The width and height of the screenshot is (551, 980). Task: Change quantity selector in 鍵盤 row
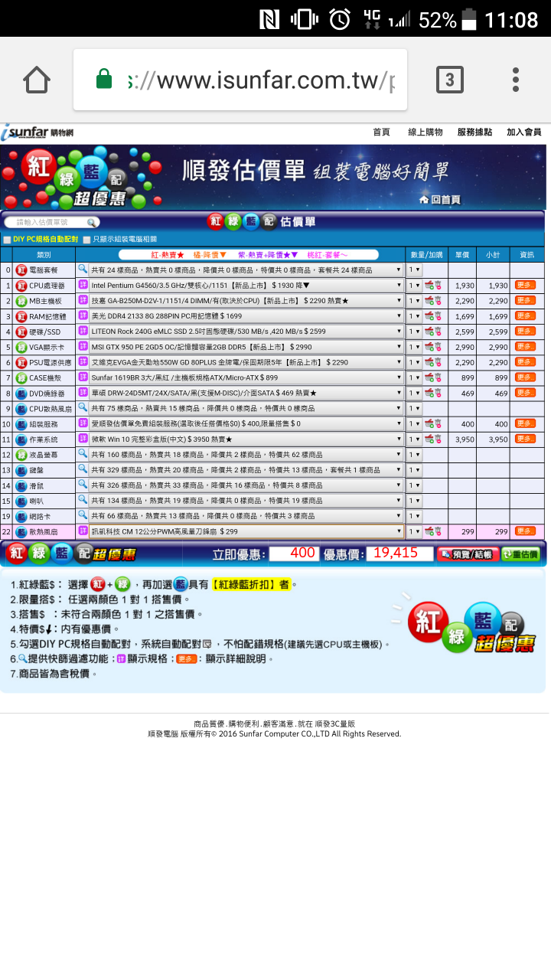(414, 469)
